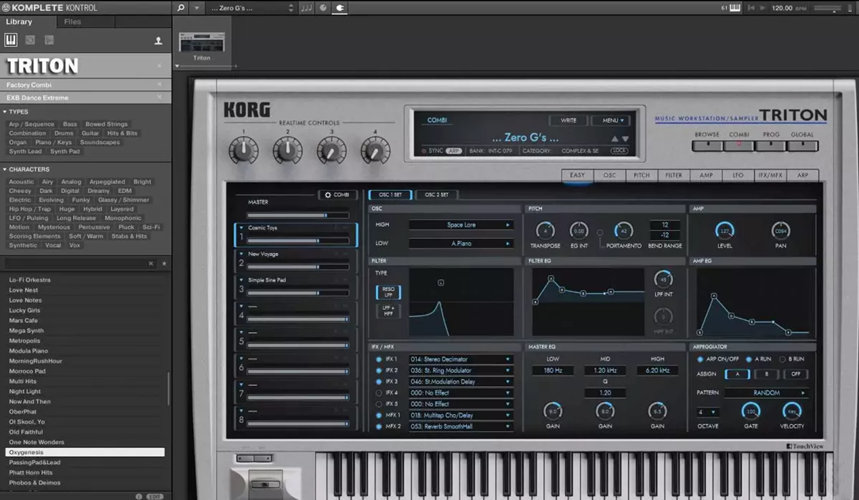Toggle the ARP sync pill

(454, 151)
